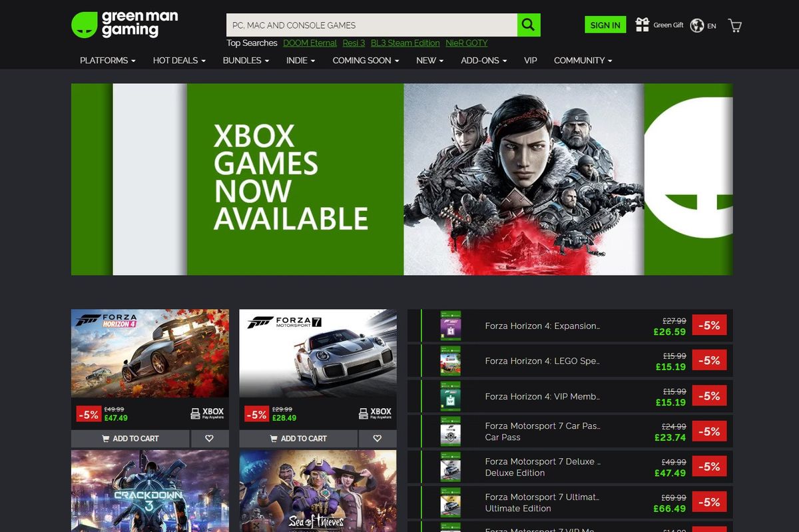799x532 pixels.
Task: Open the HOT DEALS menu
Action: 178,61
